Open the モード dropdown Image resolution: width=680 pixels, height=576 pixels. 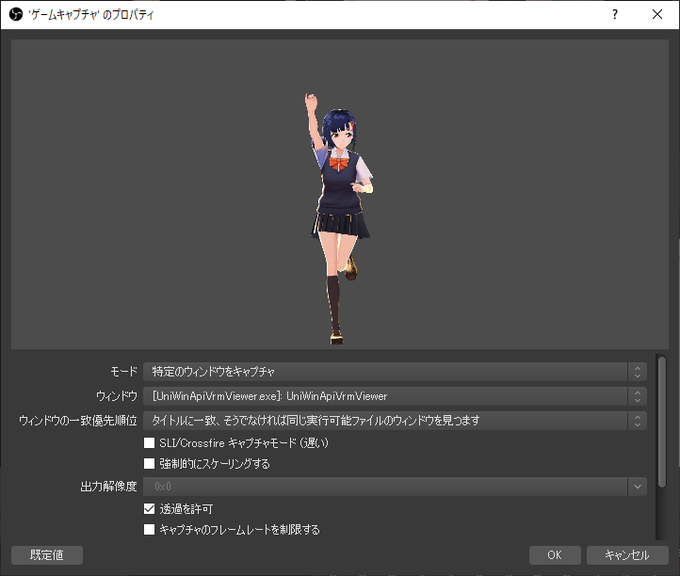395,372
